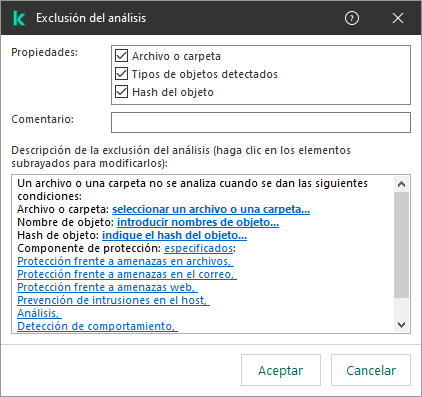Click the Comentario label

click(x=42, y=119)
